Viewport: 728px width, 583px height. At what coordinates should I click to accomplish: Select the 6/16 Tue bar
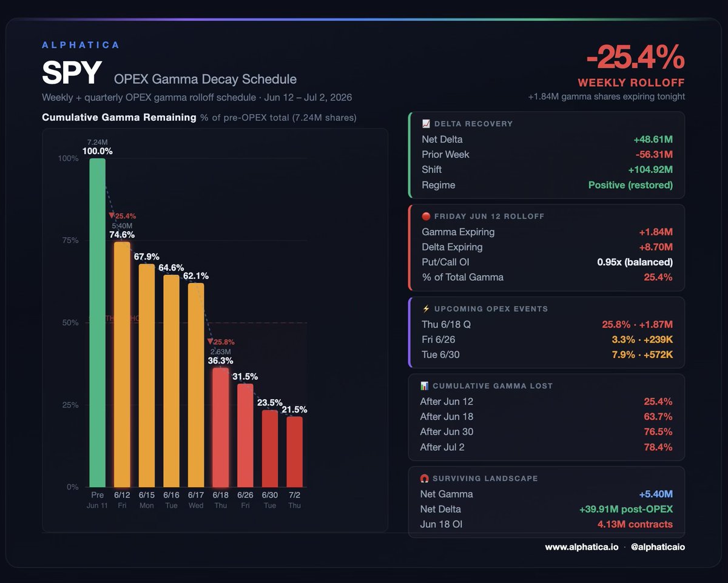[x=171, y=381]
